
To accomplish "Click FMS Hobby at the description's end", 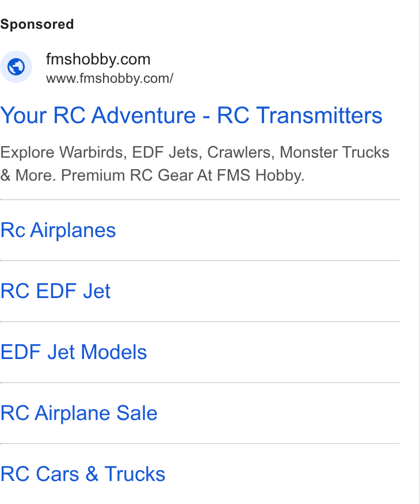I will point(261,175).
